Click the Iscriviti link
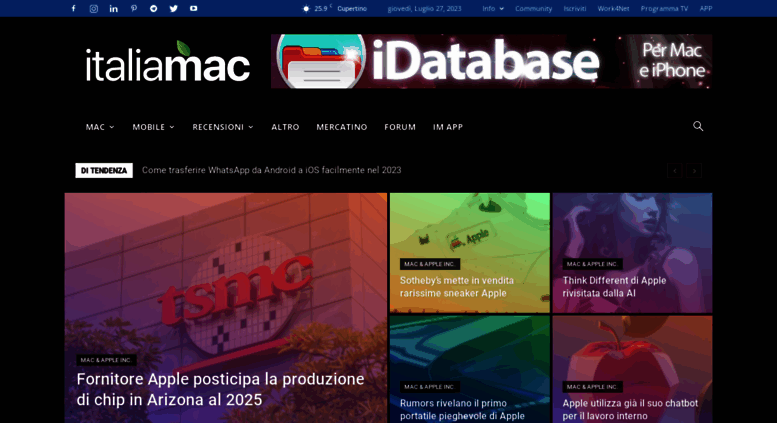Image resolution: width=777 pixels, height=423 pixels. click(x=575, y=8)
